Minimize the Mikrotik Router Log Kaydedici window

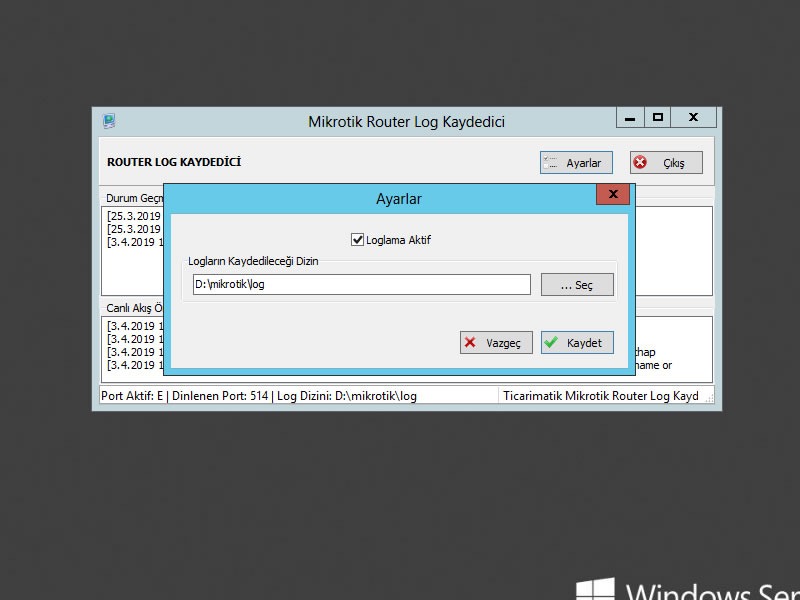[628, 118]
